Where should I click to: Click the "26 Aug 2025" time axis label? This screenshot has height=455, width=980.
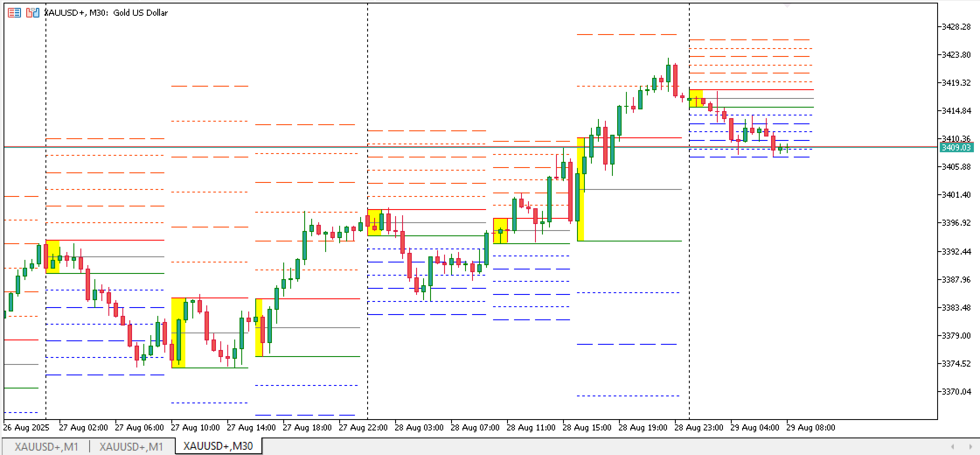click(x=25, y=428)
